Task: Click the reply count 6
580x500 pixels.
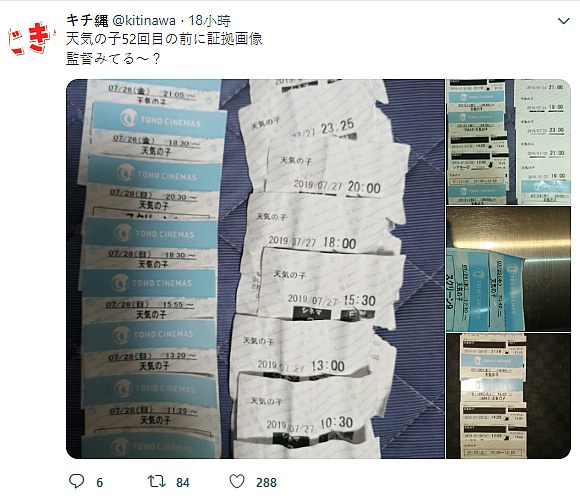Action: 100,483
